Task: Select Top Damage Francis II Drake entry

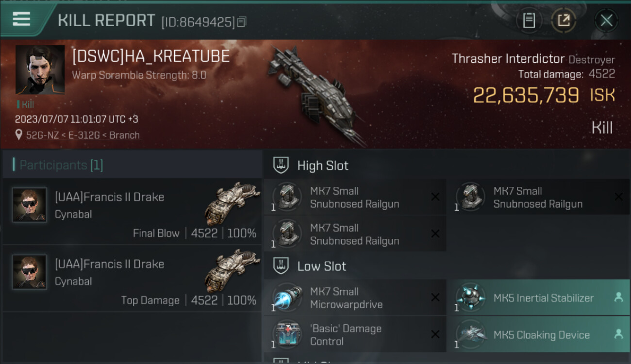Action: pos(132,279)
